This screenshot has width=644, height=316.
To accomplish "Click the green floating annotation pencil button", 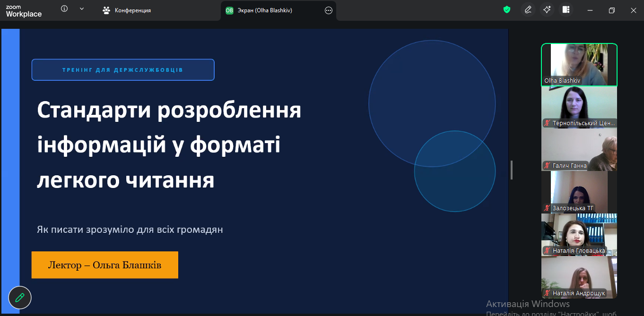I will click(x=20, y=298).
